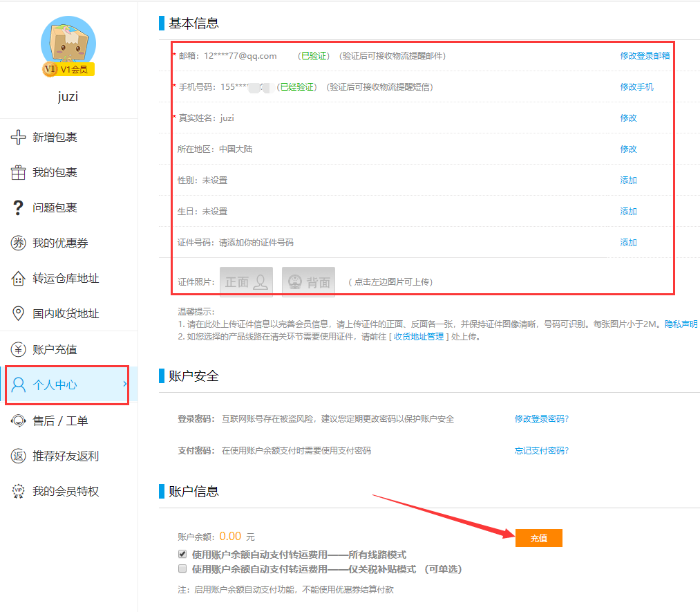The width and height of the screenshot is (700, 612).
Task: Click 添加 link for 生日
Action: (x=629, y=212)
